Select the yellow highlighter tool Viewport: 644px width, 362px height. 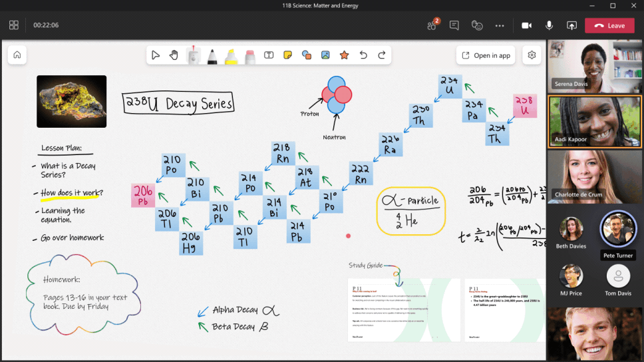pyautogui.click(x=231, y=56)
